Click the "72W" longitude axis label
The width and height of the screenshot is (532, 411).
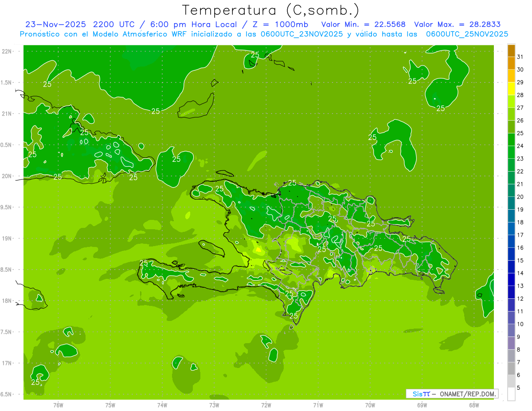266,405
